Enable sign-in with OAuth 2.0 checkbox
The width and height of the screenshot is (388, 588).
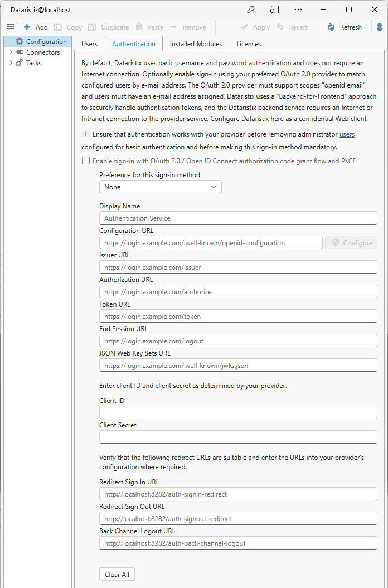point(85,161)
